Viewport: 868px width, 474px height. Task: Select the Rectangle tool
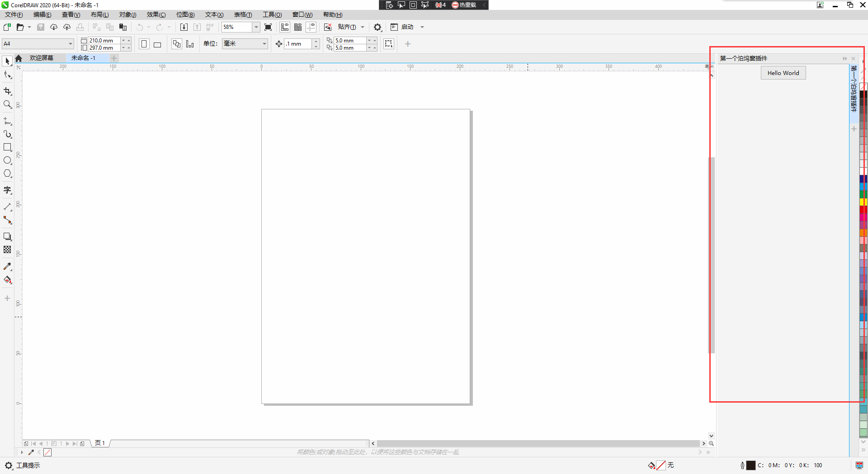click(x=7, y=147)
